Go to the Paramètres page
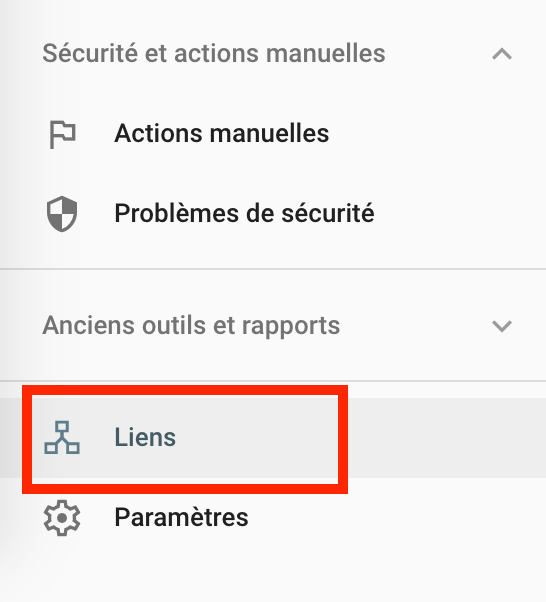The height and width of the screenshot is (602, 546). 273,518
